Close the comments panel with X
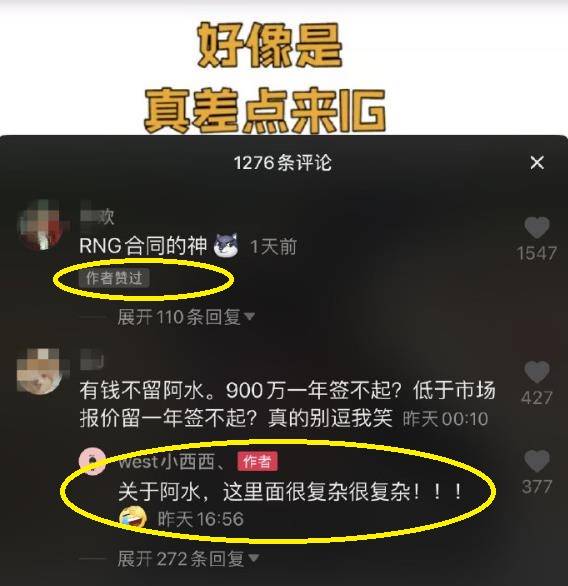The width and height of the screenshot is (568, 586). click(x=537, y=163)
